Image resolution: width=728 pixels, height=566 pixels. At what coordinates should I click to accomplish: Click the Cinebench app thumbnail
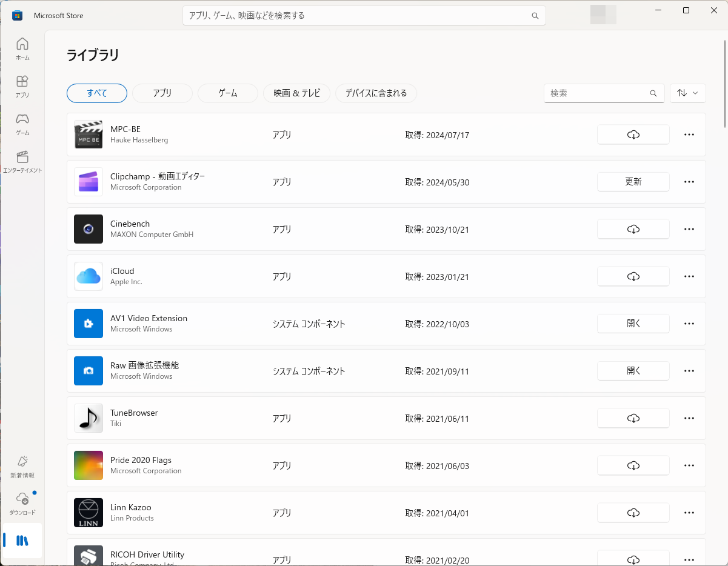[88, 229]
